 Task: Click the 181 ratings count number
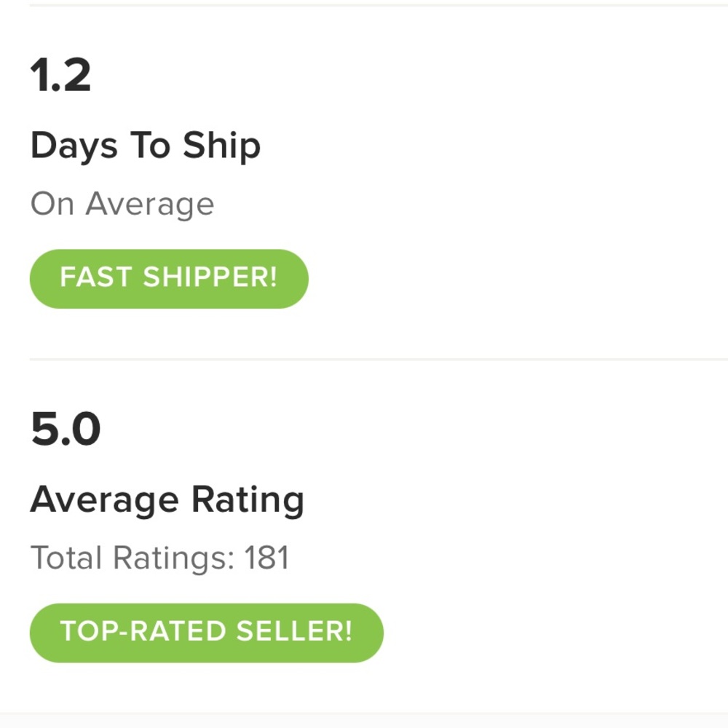click(x=266, y=558)
